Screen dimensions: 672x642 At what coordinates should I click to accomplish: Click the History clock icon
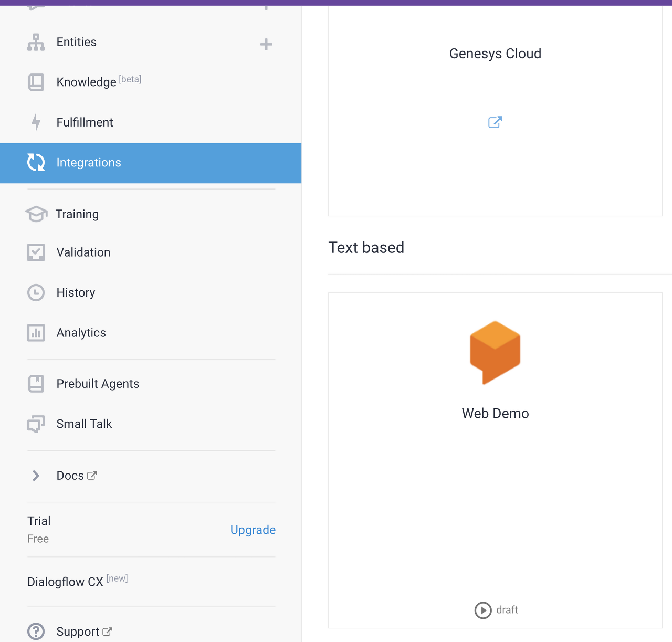click(36, 292)
